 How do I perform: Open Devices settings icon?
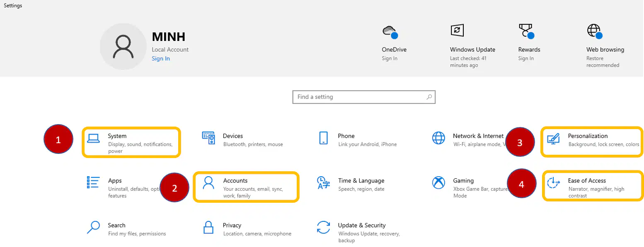[208, 138]
